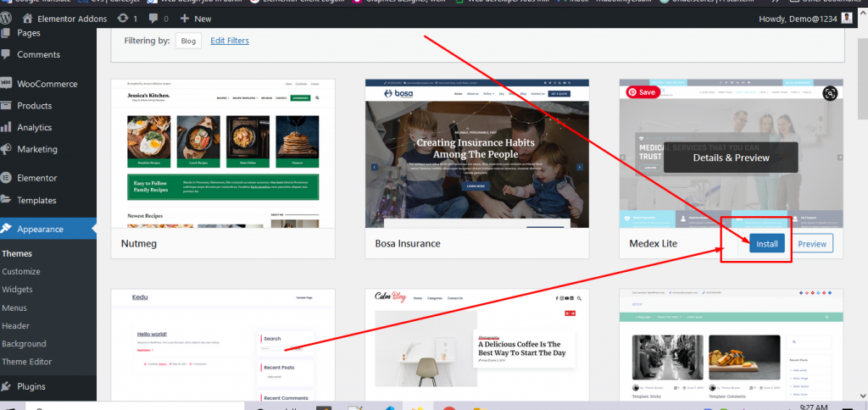Click the Blog filter tag
Image resolution: width=868 pixels, height=410 pixels.
[x=188, y=41]
